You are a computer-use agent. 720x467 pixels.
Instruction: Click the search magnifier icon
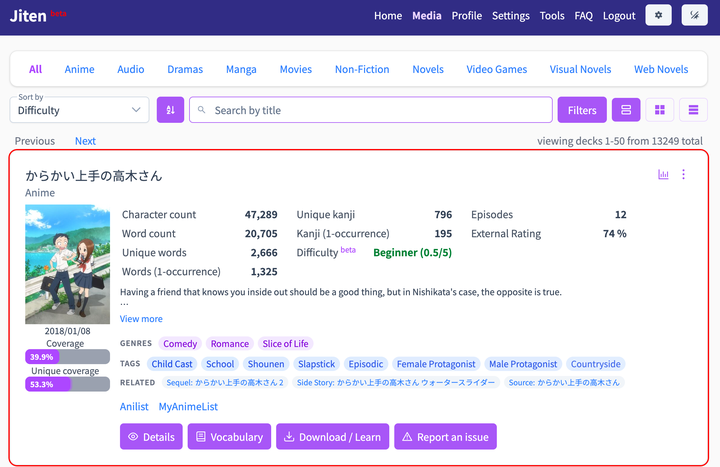pyautogui.click(x=201, y=110)
